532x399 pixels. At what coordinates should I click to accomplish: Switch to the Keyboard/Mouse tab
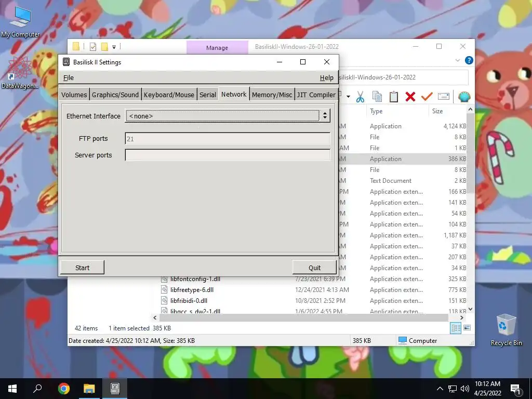(x=169, y=95)
